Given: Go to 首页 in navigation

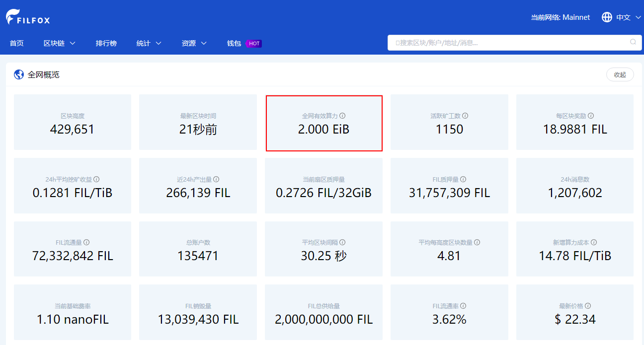Looking at the screenshot, I should click(16, 44).
